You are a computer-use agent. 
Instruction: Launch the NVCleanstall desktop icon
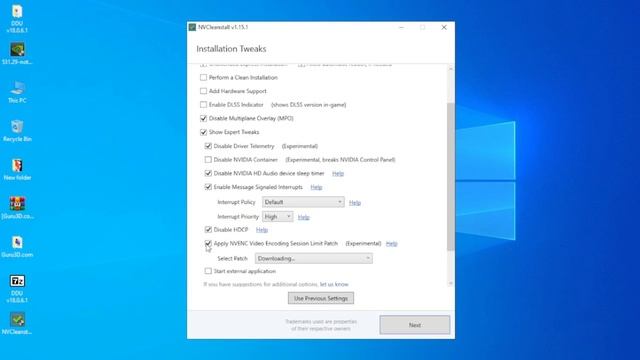click(x=17, y=324)
